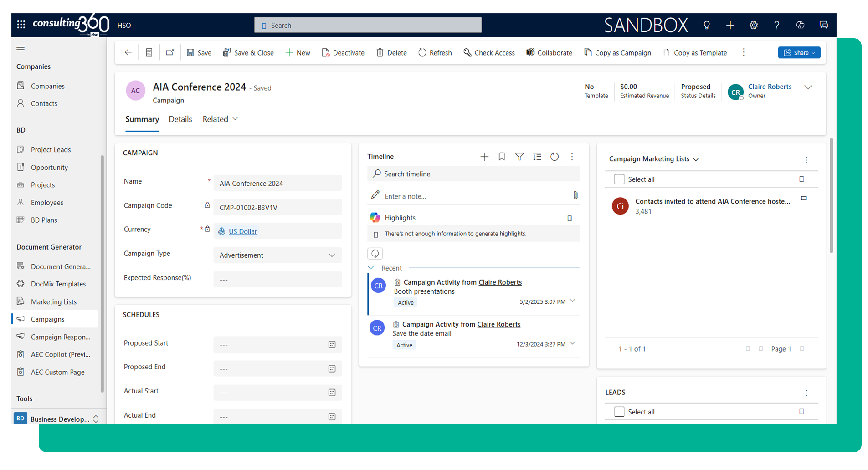
Task: Open the US Dollar currency link
Action: pyautogui.click(x=242, y=231)
